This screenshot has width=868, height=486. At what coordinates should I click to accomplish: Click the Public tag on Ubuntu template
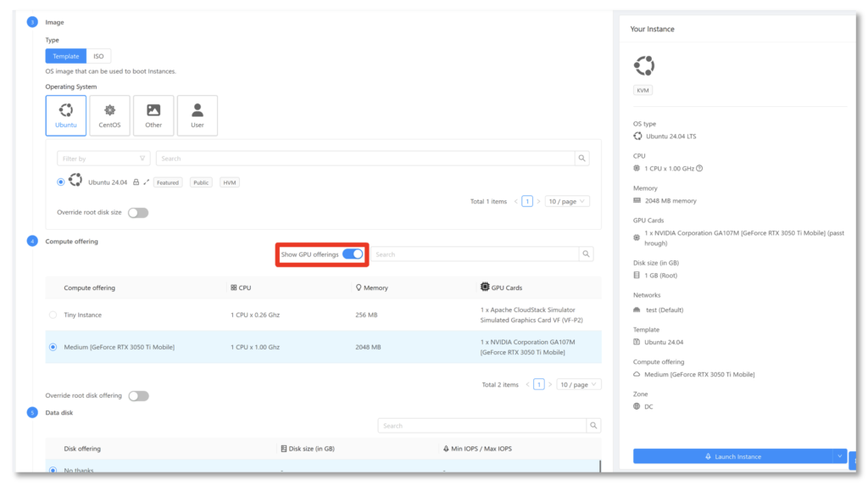click(201, 182)
